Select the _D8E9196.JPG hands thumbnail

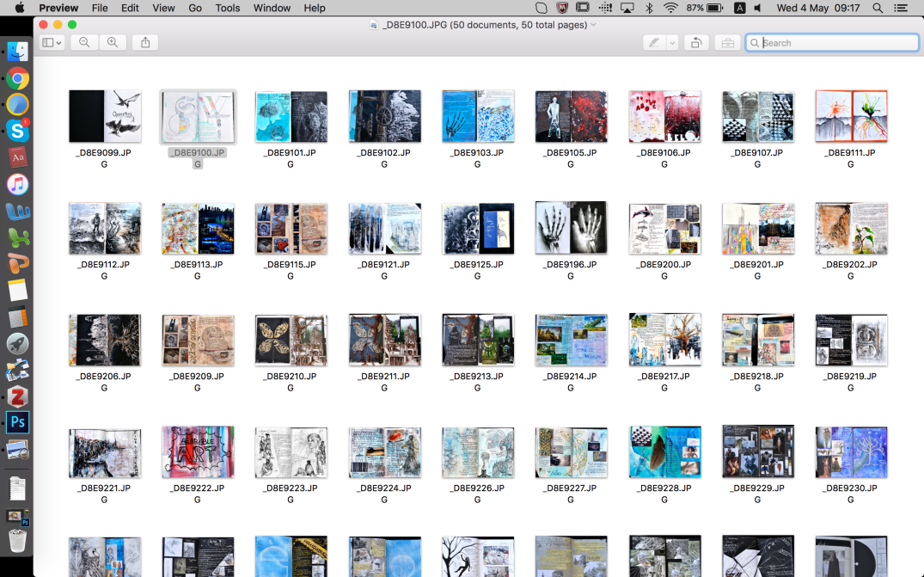[x=571, y=228]
